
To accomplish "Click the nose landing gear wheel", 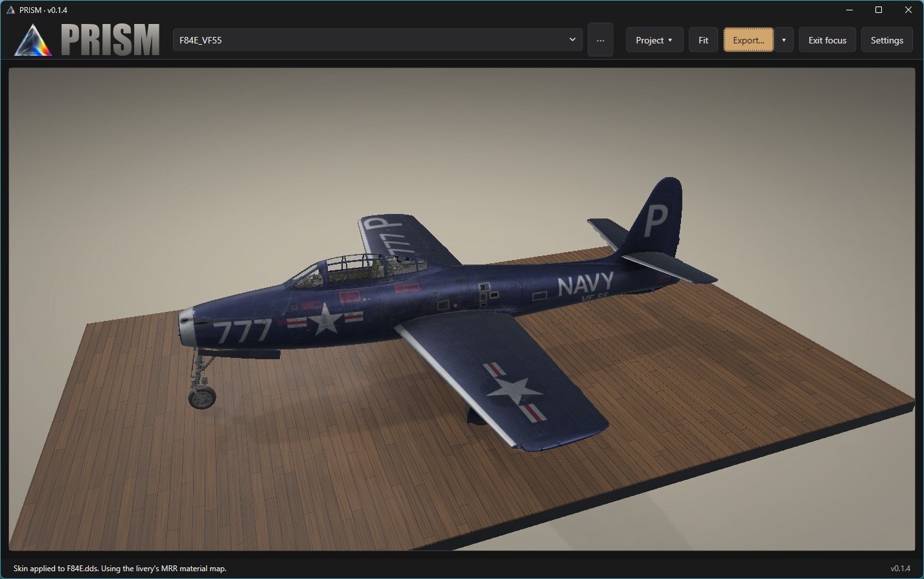I will click(202, 397).
